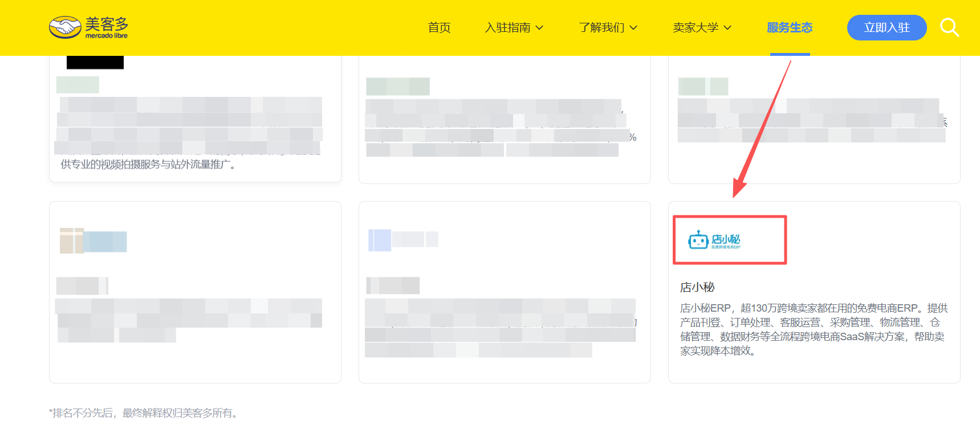The image size is (980, 445).
Task: Go to the 首页 menu item
Action: click(439, 27)
